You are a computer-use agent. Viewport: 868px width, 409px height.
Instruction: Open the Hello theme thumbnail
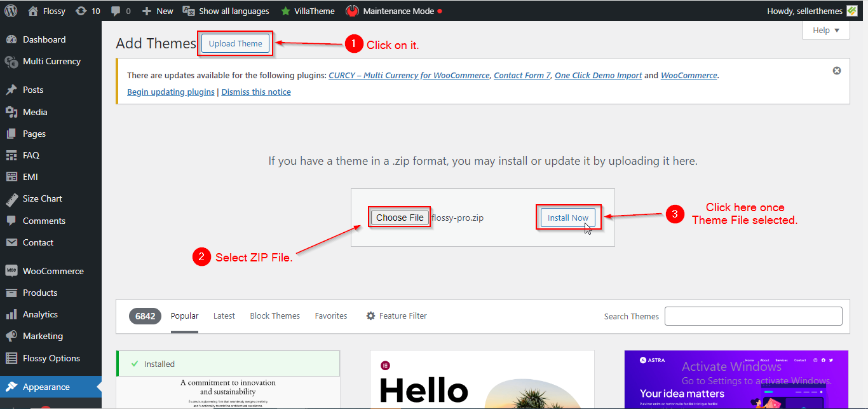click(x=482, y=380)
